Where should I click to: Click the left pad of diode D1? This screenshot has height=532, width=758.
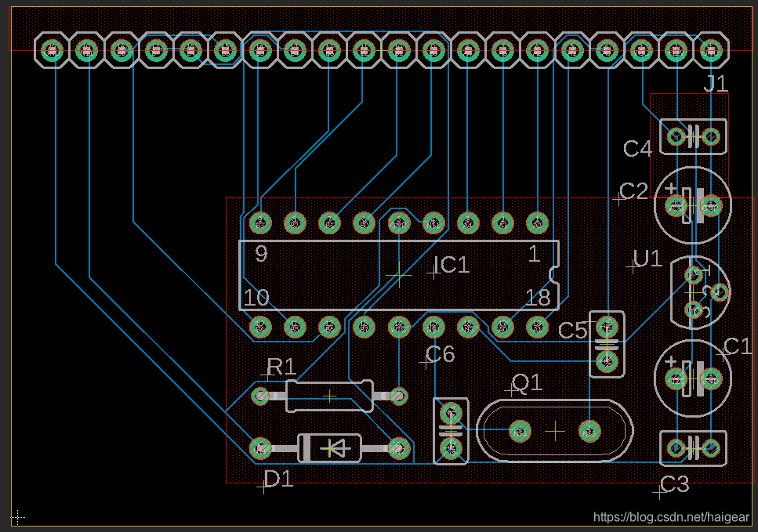click(260, 448)
